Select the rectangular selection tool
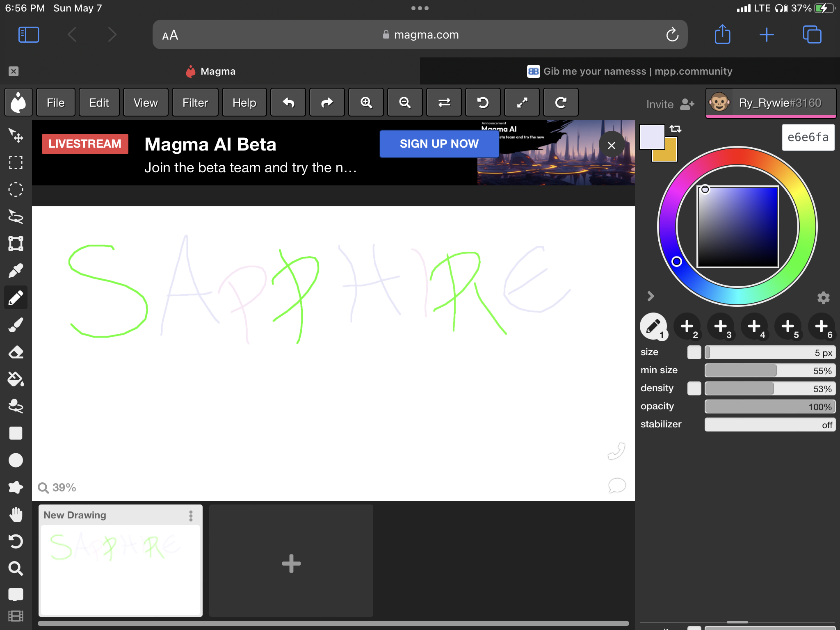 click(x=16, y=162)
